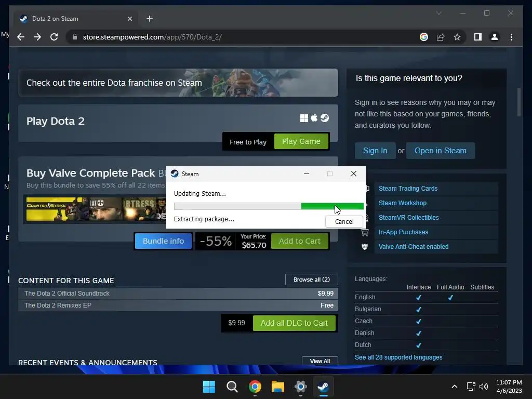Click the In-App Purchases cart icon
Image resolution: width=532 pixels, height=399 pixels.
coord(365,232)
